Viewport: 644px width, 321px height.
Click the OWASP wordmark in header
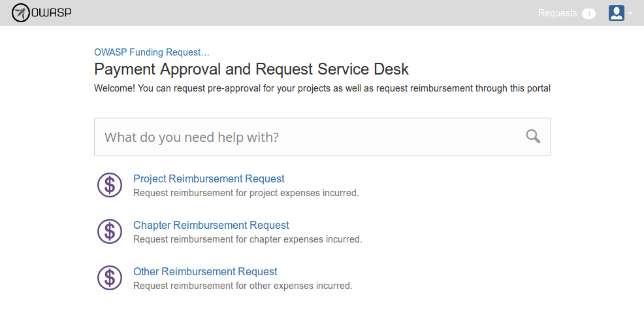(52, 13)
